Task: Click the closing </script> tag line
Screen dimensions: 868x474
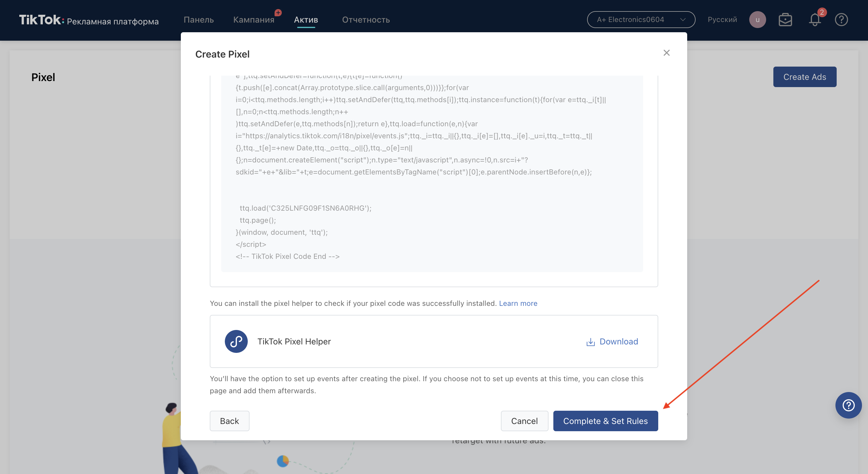Action: (251, 244)
